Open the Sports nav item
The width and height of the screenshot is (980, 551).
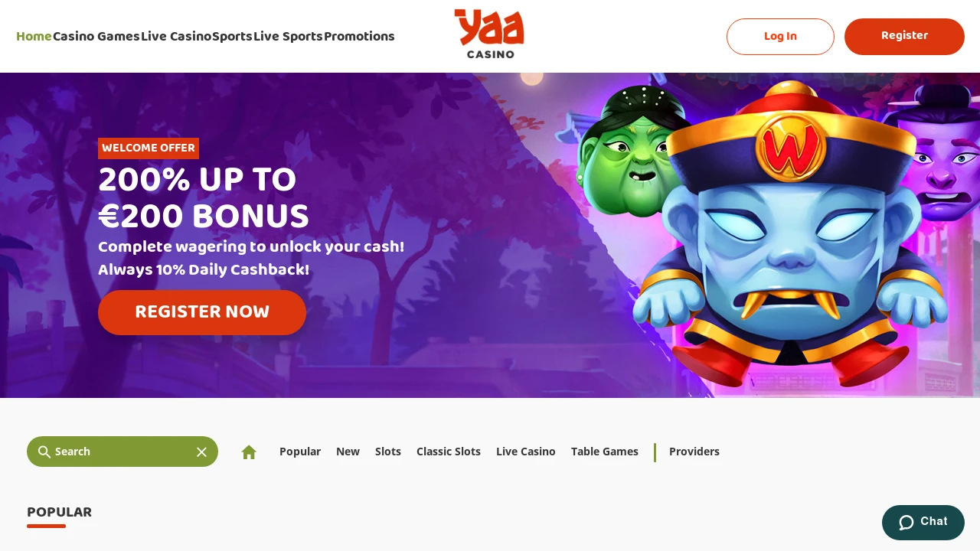point(232,37)
